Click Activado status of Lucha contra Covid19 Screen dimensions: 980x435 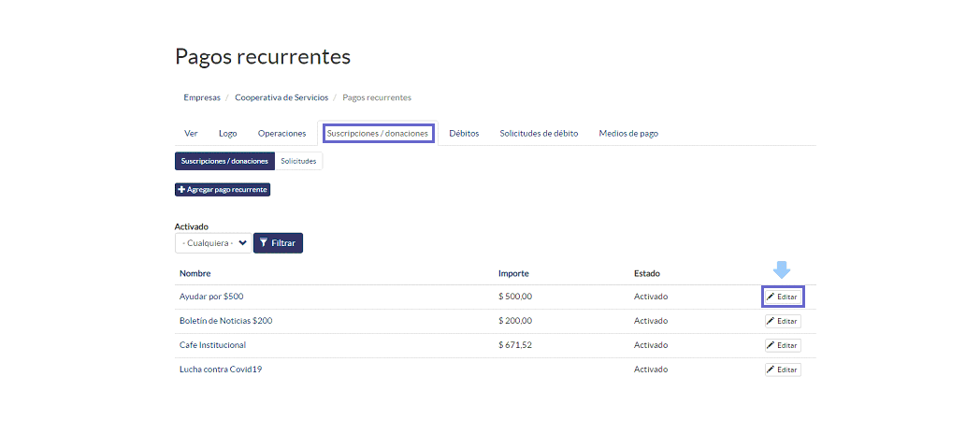pos(651,370)
